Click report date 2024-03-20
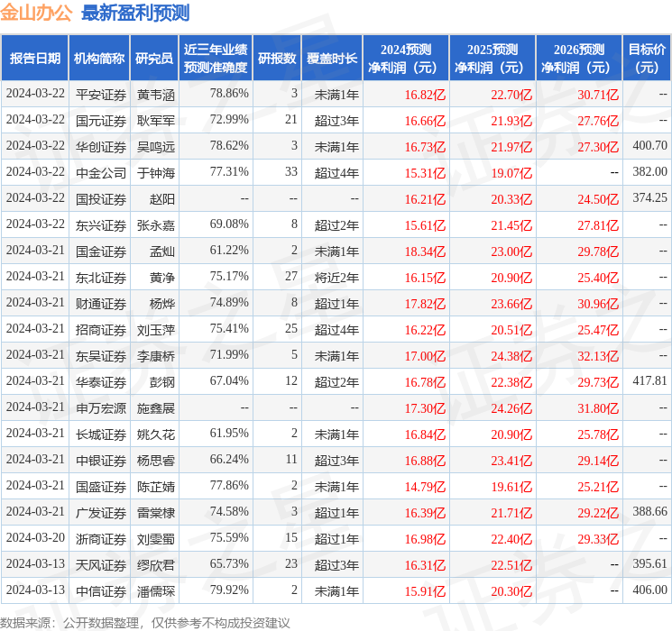Viewport: 672px width, 631px height. tap(35, 537)
